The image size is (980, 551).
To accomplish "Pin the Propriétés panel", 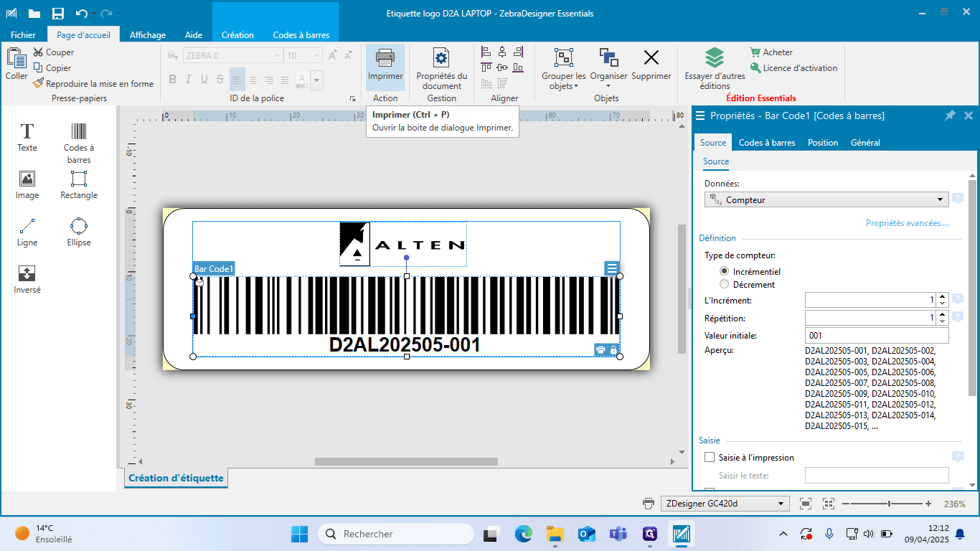I will (x=950, y=116).
